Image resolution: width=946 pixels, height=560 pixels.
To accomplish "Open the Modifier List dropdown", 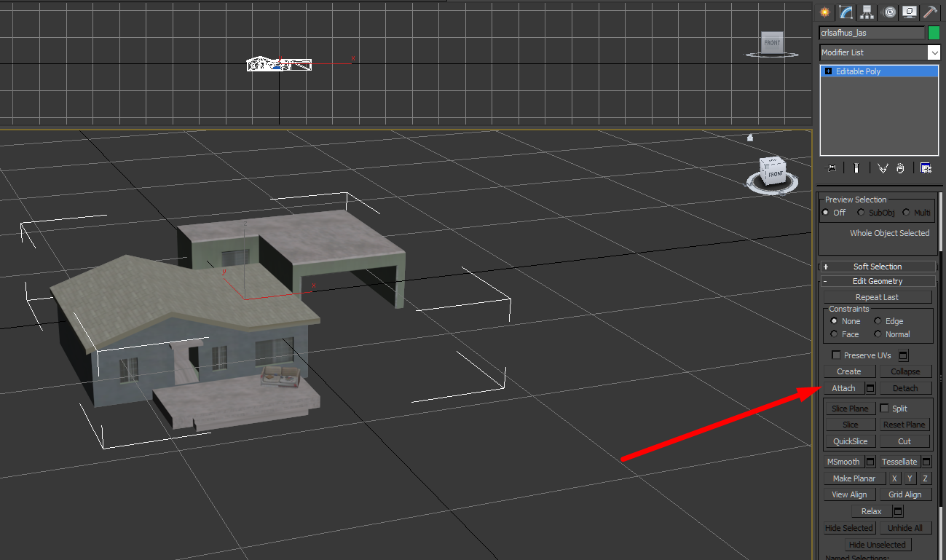I will [934, 52].
